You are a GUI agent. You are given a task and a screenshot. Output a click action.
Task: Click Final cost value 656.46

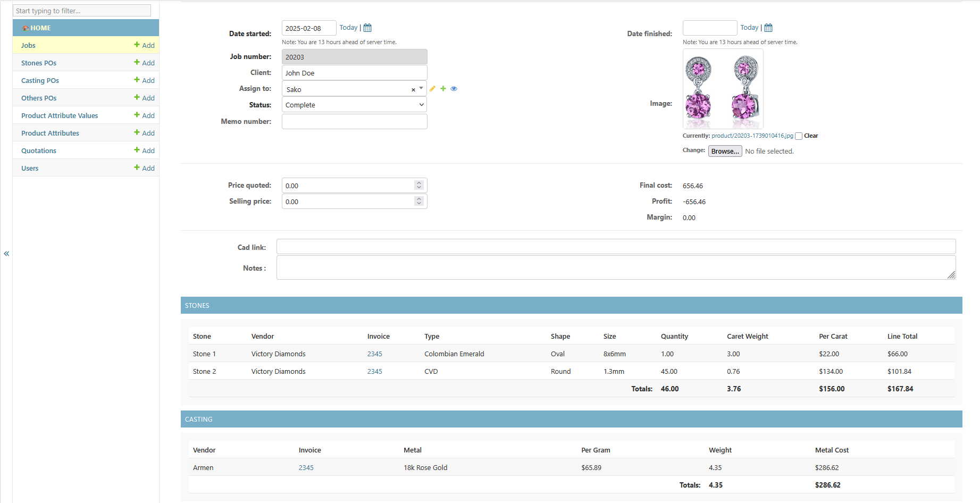coord(692,186)
